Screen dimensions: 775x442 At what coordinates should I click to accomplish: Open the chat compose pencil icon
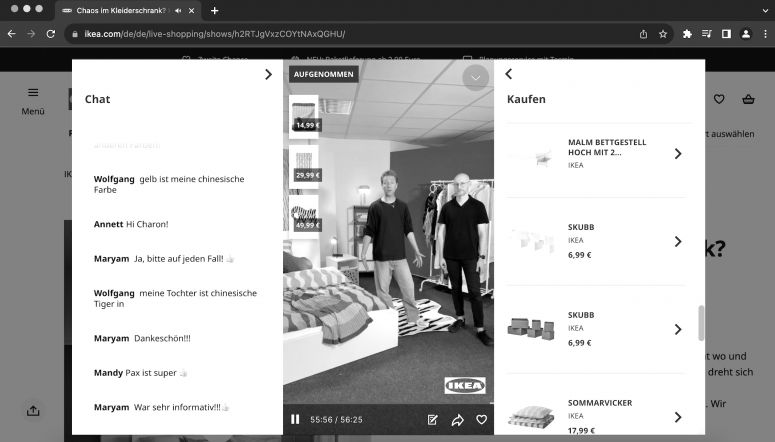tap(433, 420)
